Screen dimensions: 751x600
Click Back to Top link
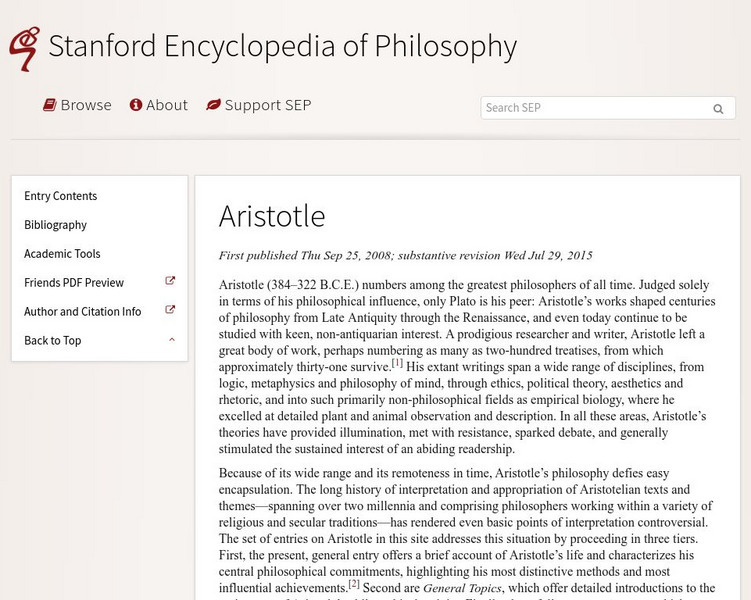click(x=53, y=341)
